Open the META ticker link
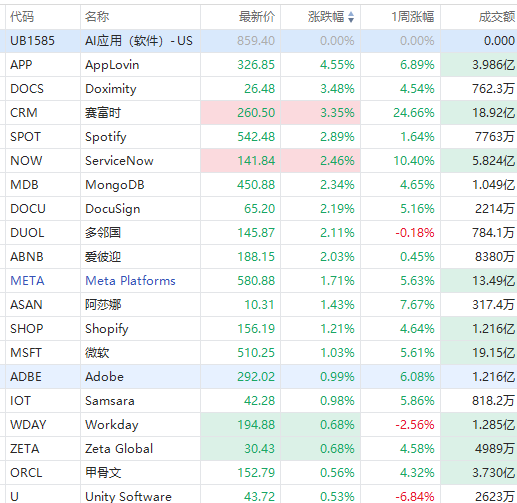 coord(27,281)
